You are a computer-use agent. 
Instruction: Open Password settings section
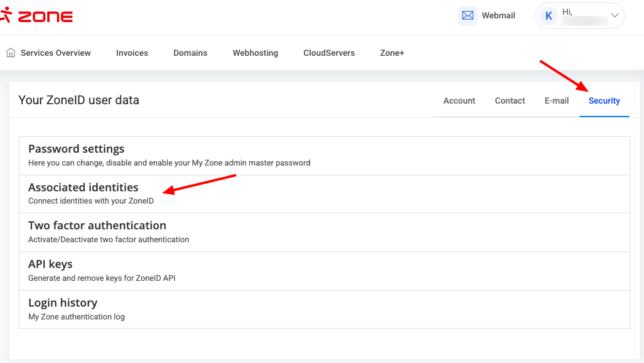(x=76, y=149)
